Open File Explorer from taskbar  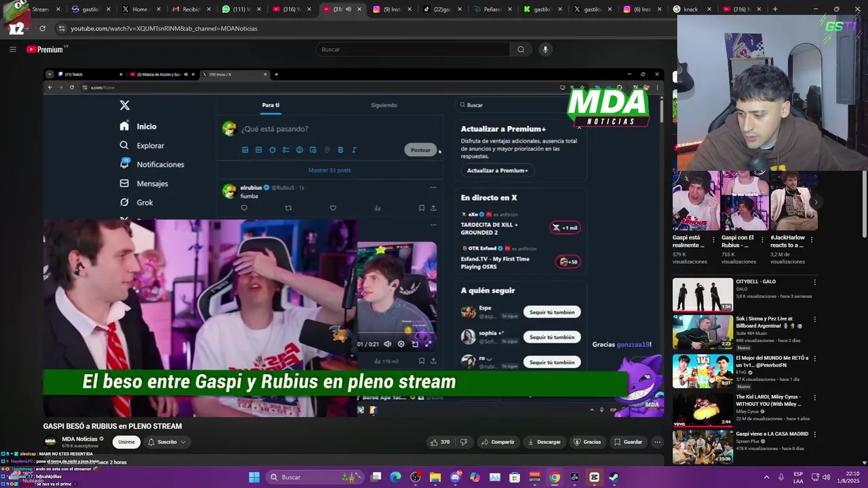pyautogui.click(x=435, y=477)
